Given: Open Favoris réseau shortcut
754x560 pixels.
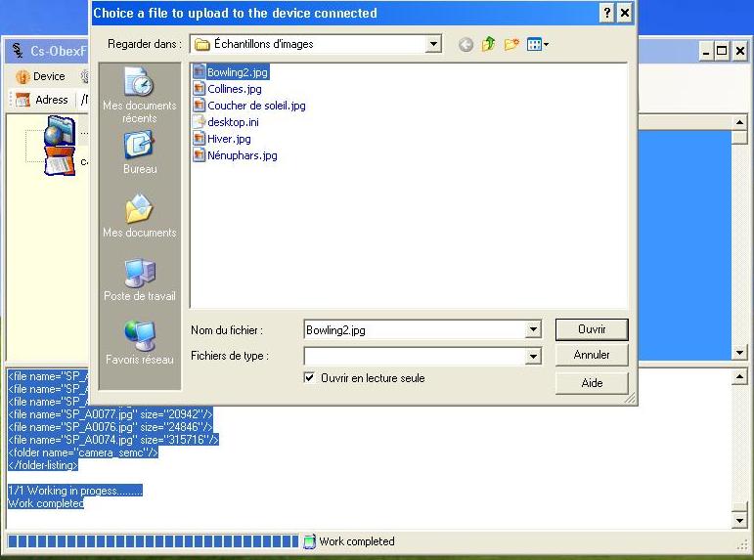Looking at the screenshot, I should point(139,343).
